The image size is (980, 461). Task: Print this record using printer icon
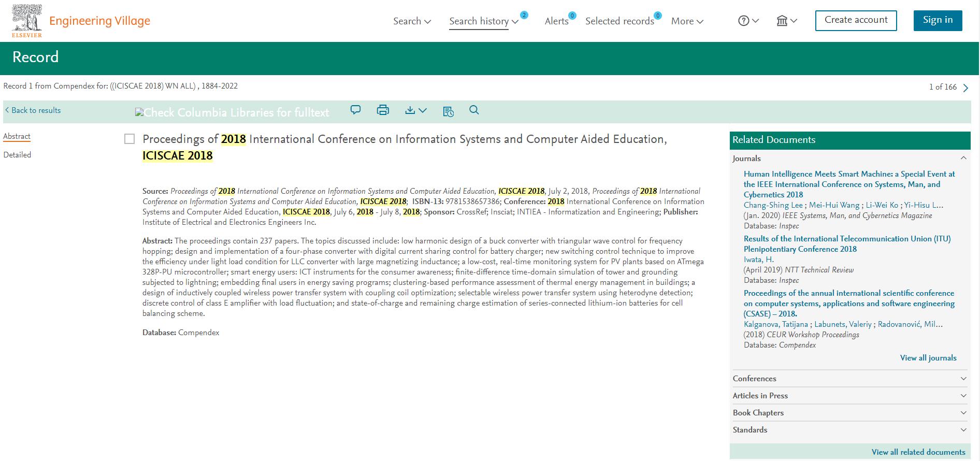(x=383, y=110)
